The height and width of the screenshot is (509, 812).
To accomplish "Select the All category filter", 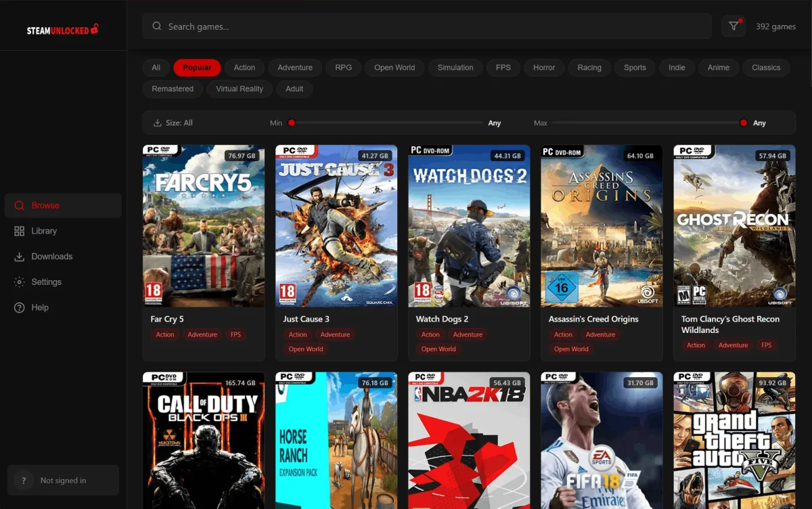I will [156, 68].
